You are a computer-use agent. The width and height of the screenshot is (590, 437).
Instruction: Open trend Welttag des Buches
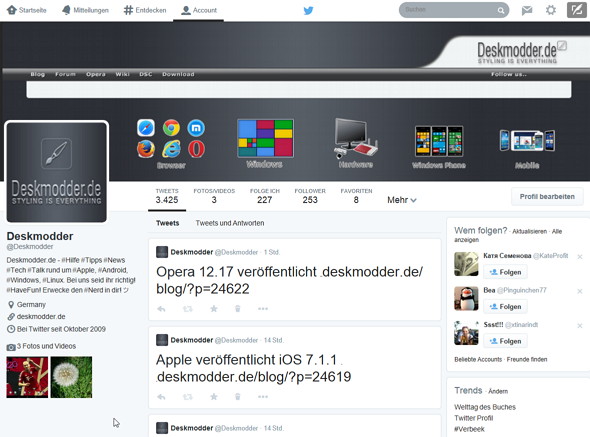[x=485, y=407]
